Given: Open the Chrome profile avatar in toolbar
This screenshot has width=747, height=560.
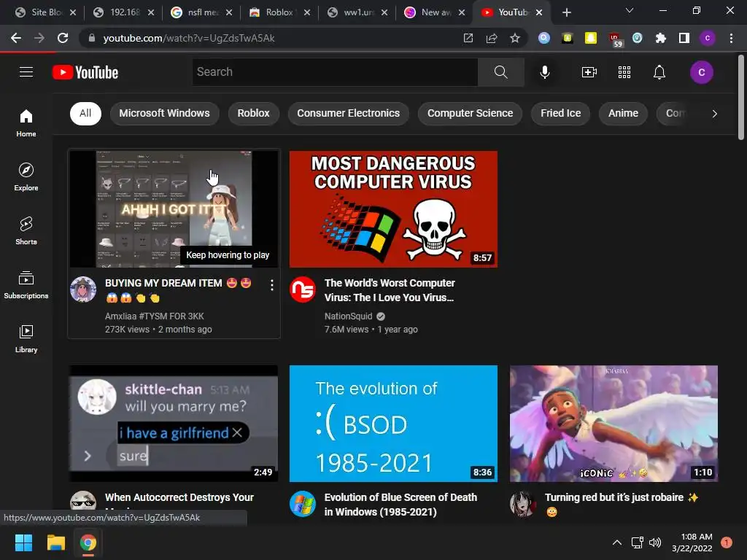Looking at the screenshot, I should point(708,38).
